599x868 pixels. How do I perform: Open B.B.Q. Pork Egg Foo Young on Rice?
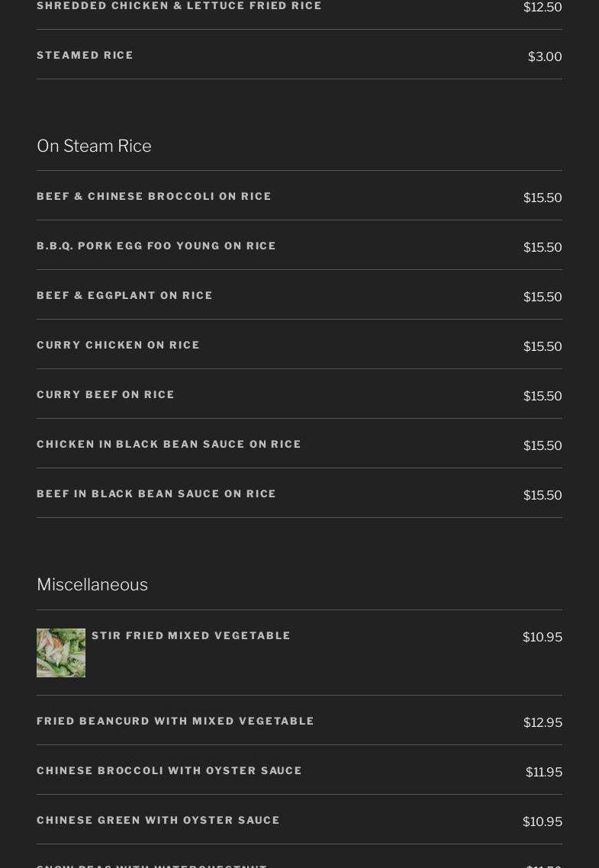156,246
